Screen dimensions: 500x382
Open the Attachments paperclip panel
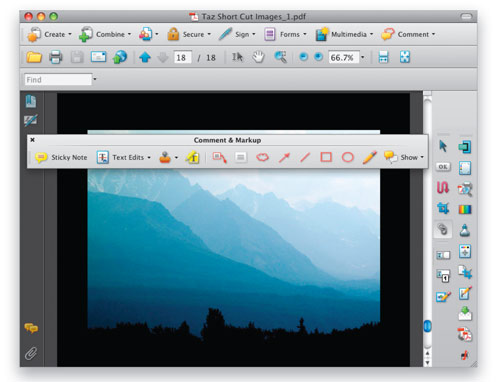(31, 354)
